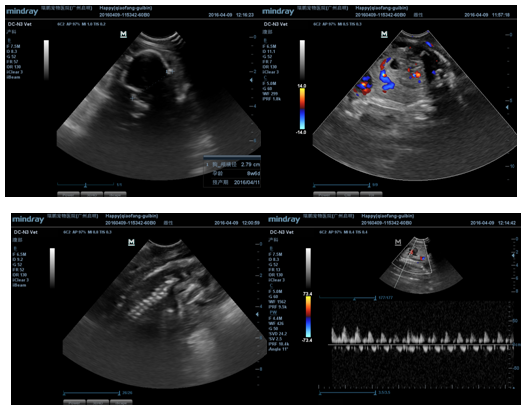Click the mindray logo of the 12:14:42 scan
Viewport: 521px width, 407px height.
[284, 220]
